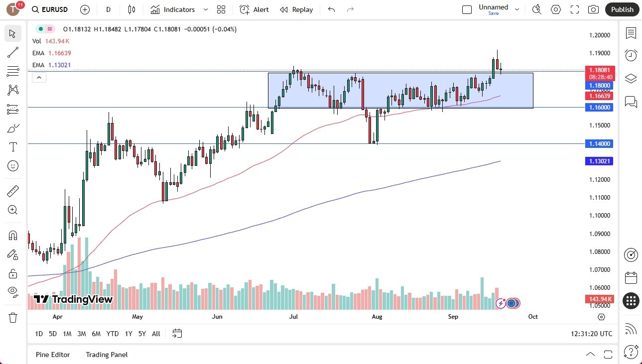Collapse the chart legend with the chevron

39,77
